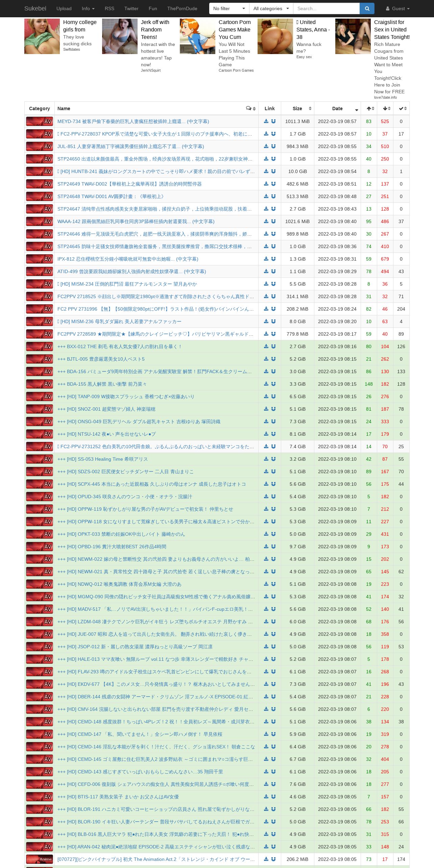Screen dimensions: 434x868
Task: Open the Fun nav link
Action: click(153, 8)
